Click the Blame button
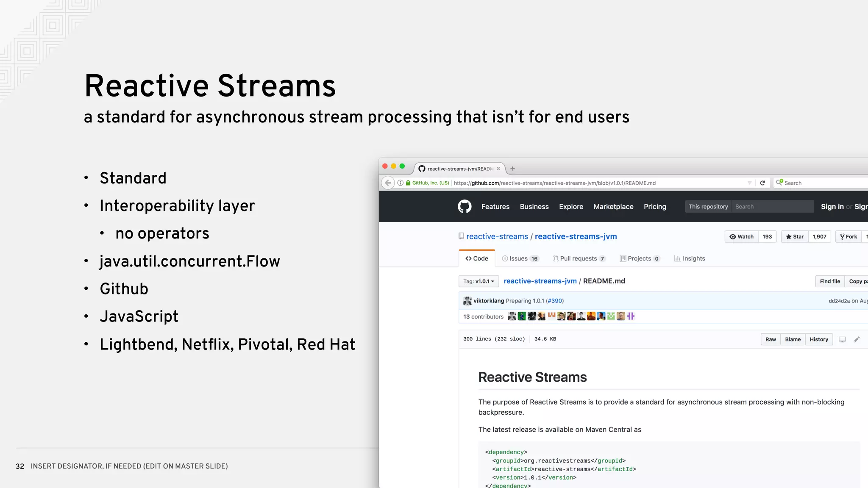868x488 pixels. (x=793, y=339)
